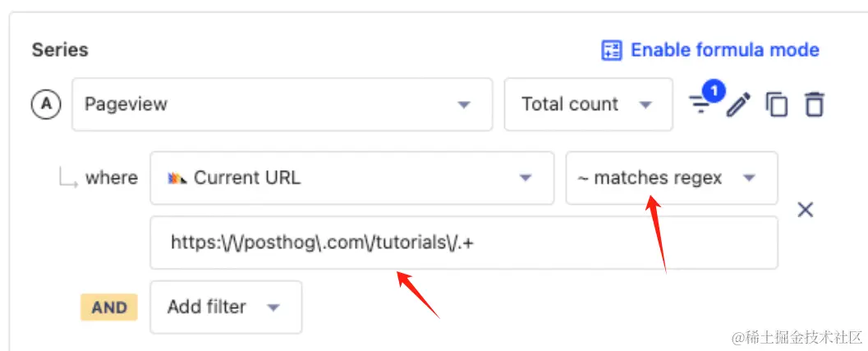Viewport: 868px width, 351px height.
Task: Click the formula mode calculator icon
Action: coord(611,50)
